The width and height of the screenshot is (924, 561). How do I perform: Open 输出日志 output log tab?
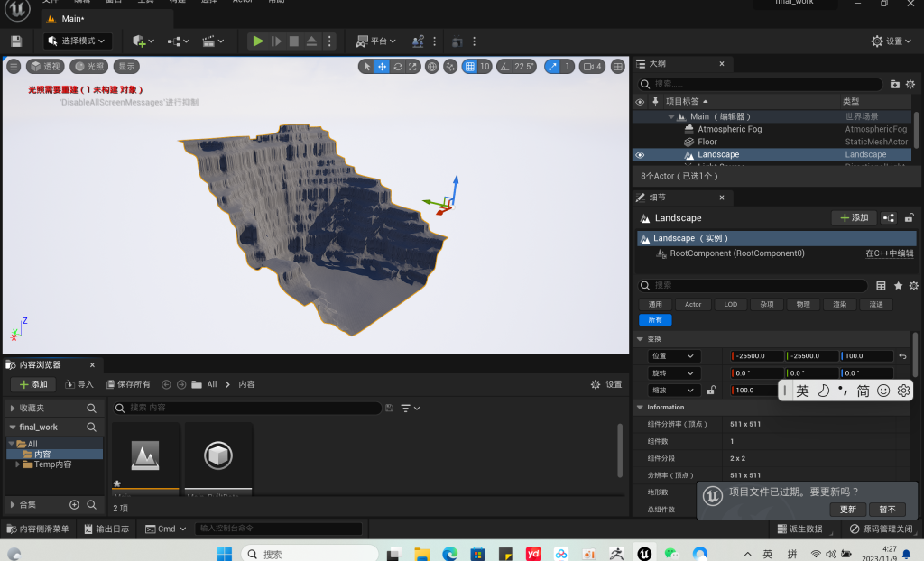[106, 529]
